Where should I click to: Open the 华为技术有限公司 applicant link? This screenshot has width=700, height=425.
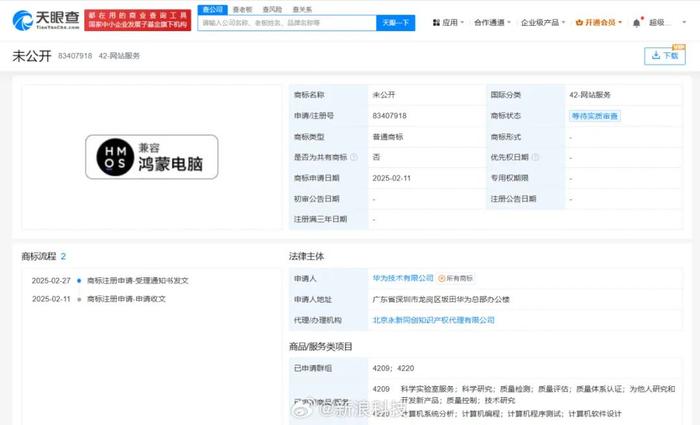click(403, 278)
